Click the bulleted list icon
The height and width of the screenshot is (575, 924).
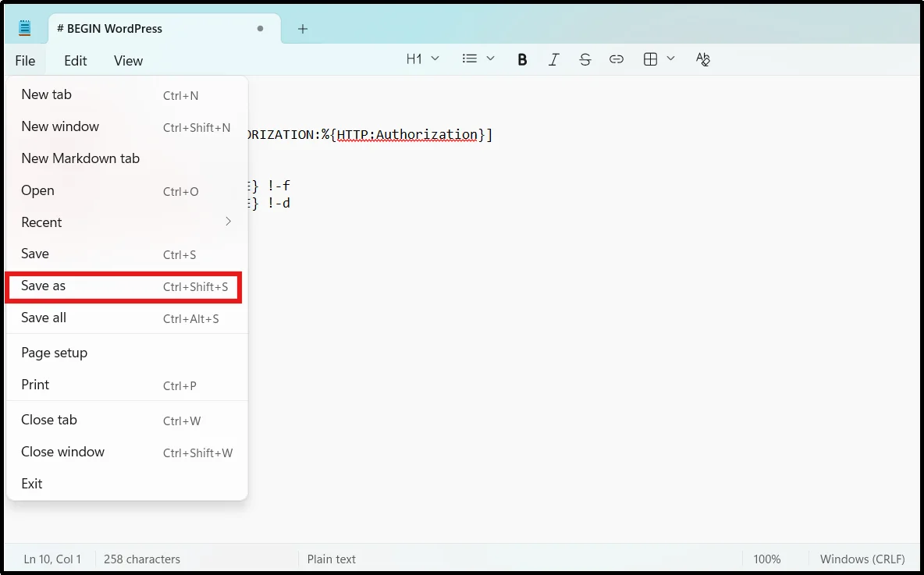470,59
